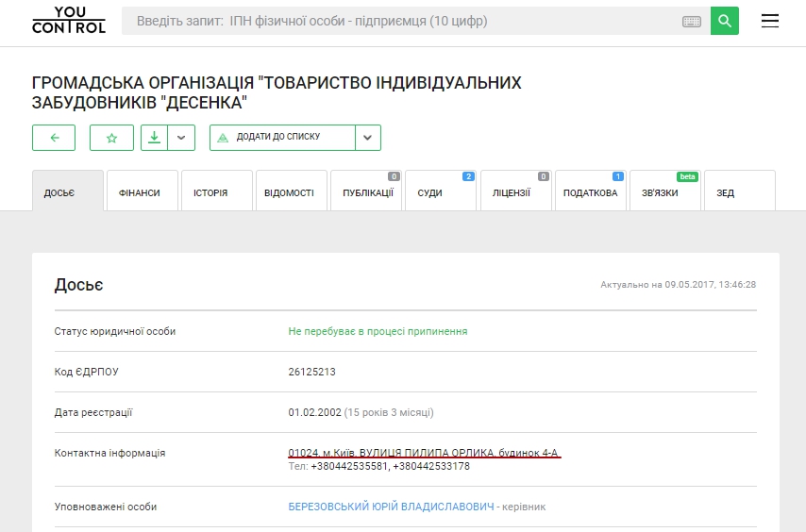Click the underlined company address link
The image size is (806, 532).
(425, 452)
